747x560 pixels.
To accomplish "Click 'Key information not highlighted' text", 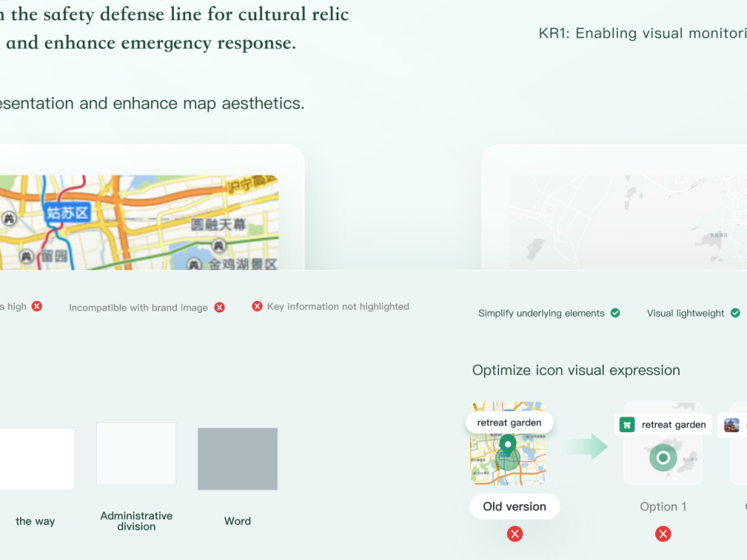I will click(338, 306).
